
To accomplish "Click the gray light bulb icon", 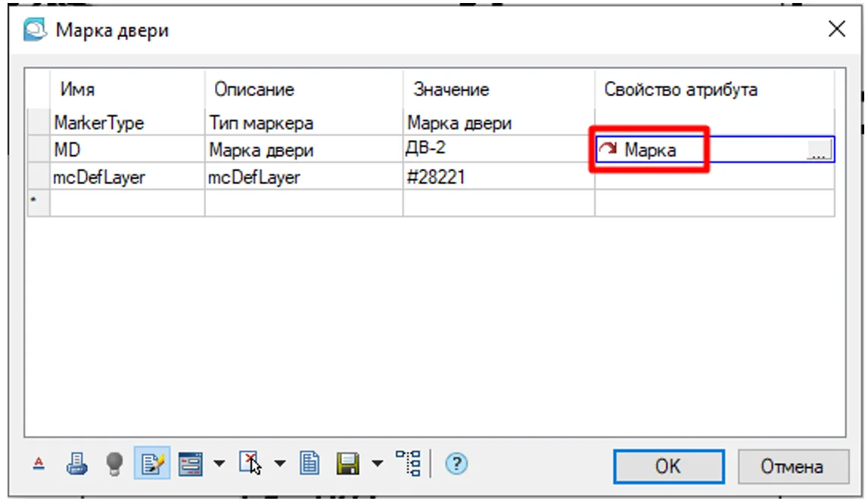I will [x=114, y=464].
